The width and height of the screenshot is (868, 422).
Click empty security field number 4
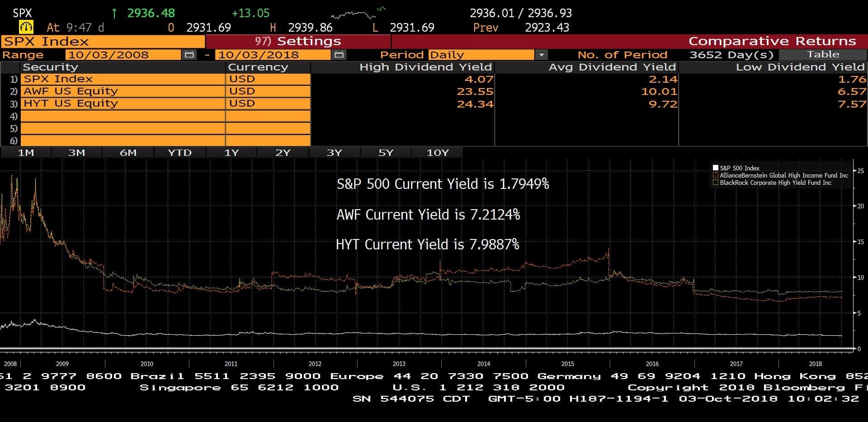click(x=123, y=116)
